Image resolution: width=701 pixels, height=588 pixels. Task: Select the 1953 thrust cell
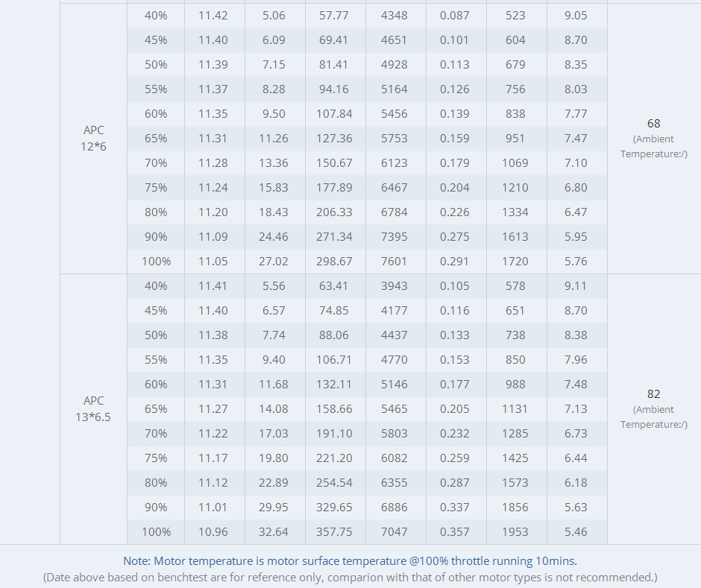click(x=515, y=532)
